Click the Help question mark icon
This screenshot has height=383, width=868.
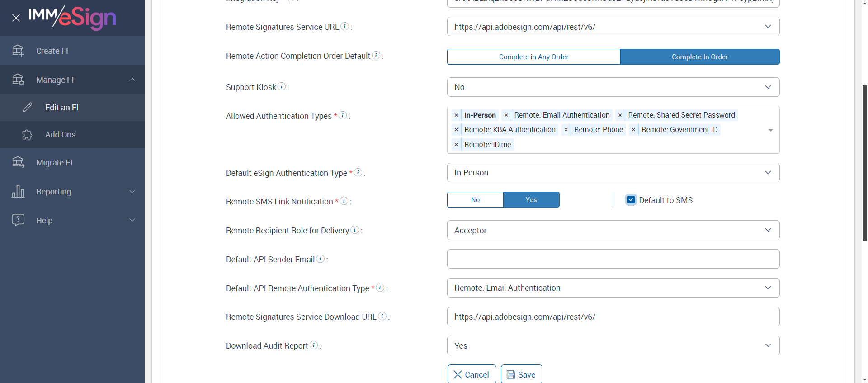[18, 220]
